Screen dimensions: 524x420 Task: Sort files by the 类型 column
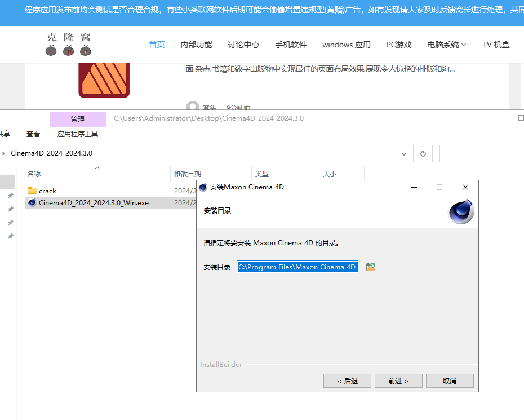pos(261,174)
